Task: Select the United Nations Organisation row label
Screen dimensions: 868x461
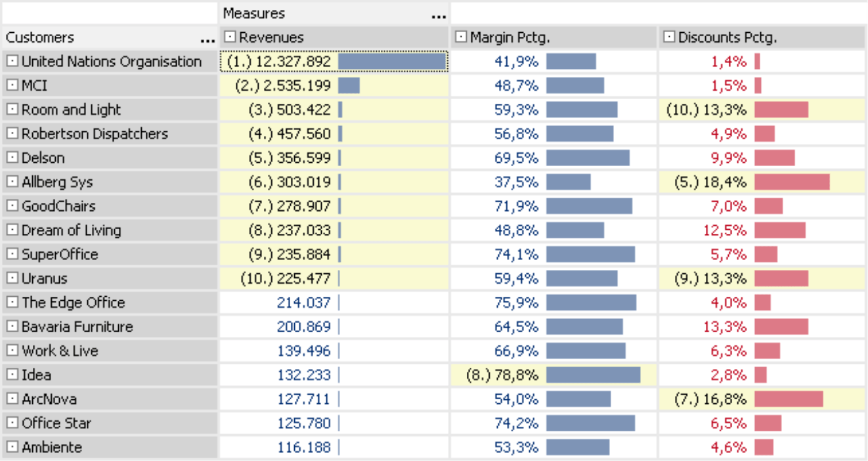Action: (112, 61)
